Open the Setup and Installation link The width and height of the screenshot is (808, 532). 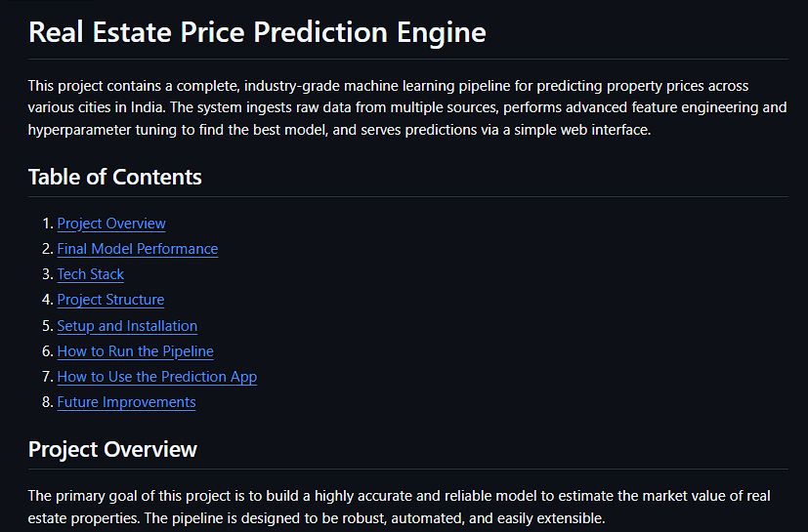click(127, 326)
